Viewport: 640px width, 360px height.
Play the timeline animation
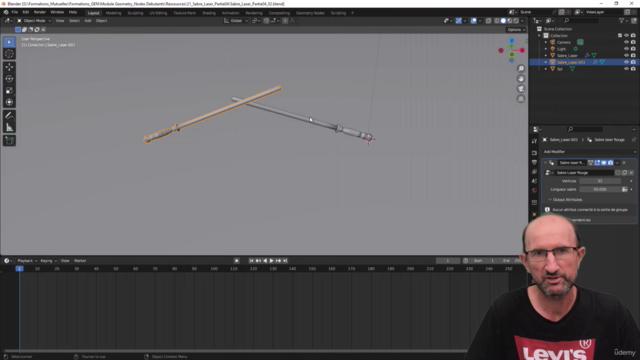click(x=271, y=260)
